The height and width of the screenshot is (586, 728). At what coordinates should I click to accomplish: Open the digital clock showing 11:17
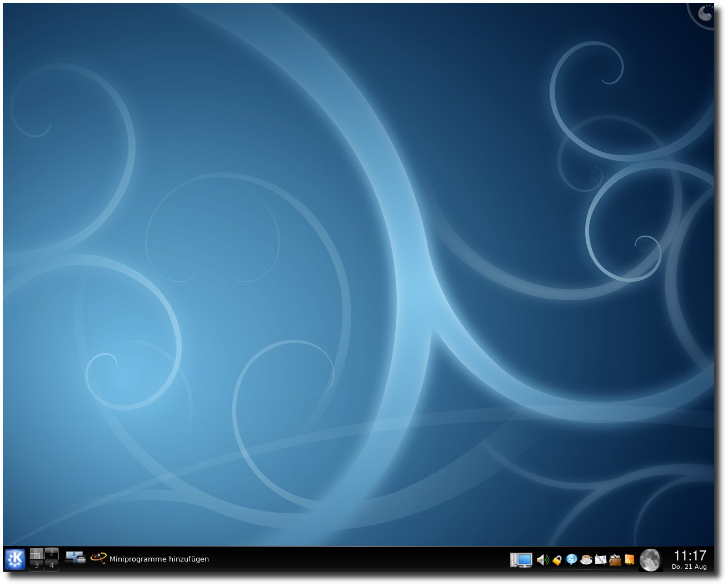tap(689, 559)
